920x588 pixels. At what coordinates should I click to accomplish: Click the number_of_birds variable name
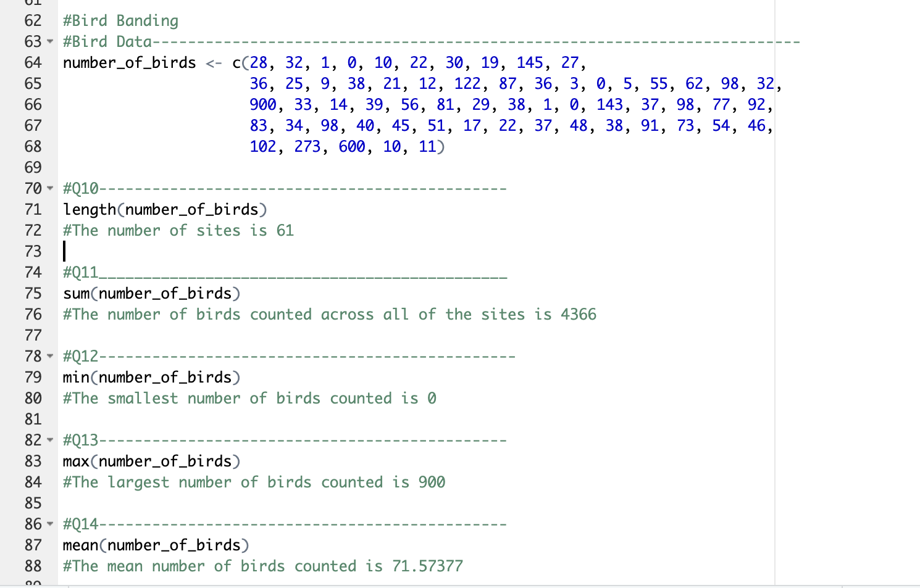pyautogui.click(x=130, y=62)
